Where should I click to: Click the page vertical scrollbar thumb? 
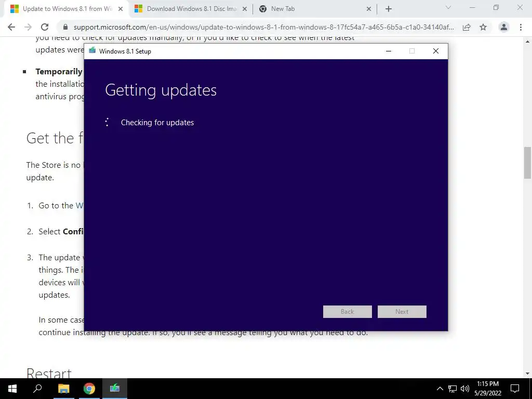(x=528, y=163)
